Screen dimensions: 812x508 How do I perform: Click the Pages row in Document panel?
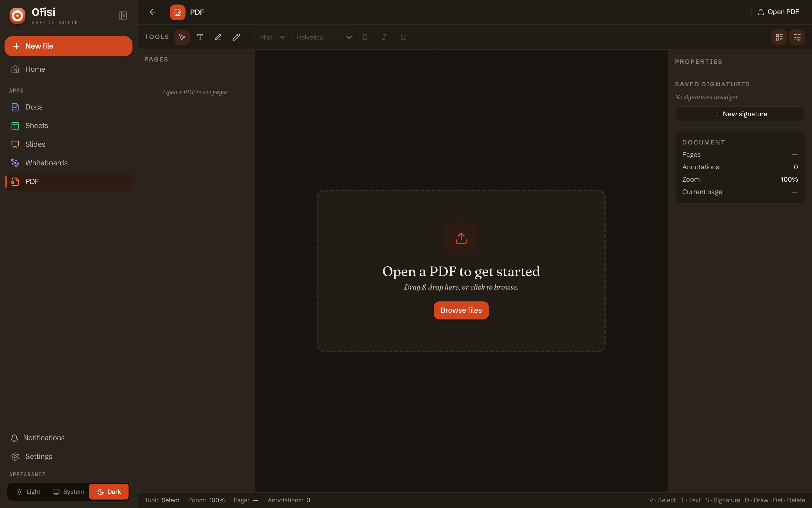click(x=740, y=155)
